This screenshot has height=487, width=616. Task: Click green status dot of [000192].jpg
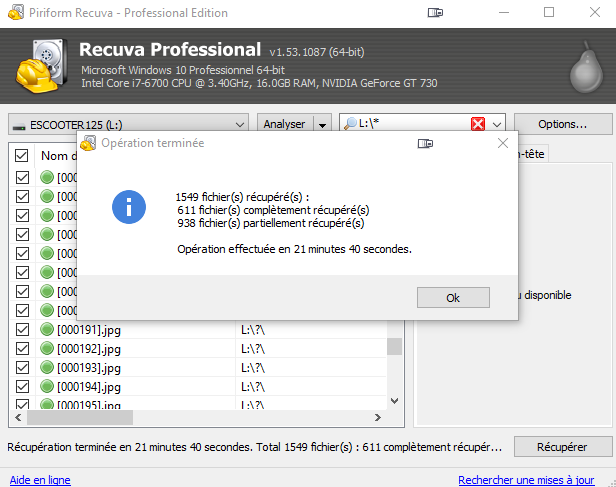(x=47, y=348)
